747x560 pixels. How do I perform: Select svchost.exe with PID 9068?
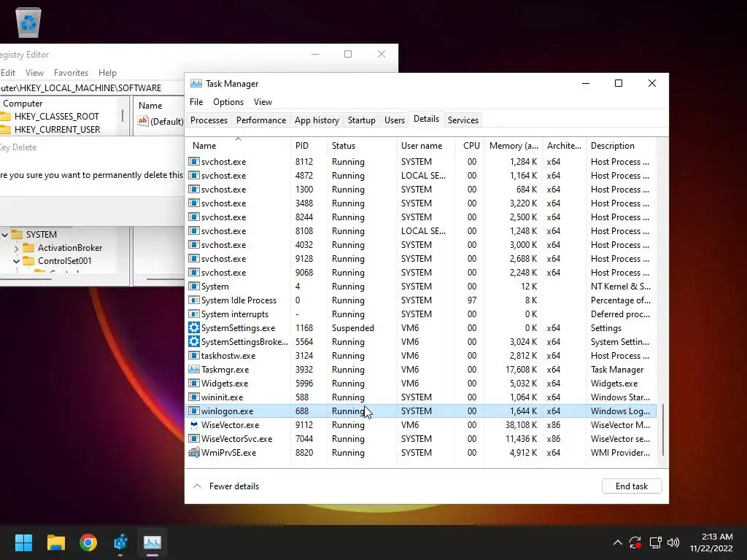click(x=422, y=273)
